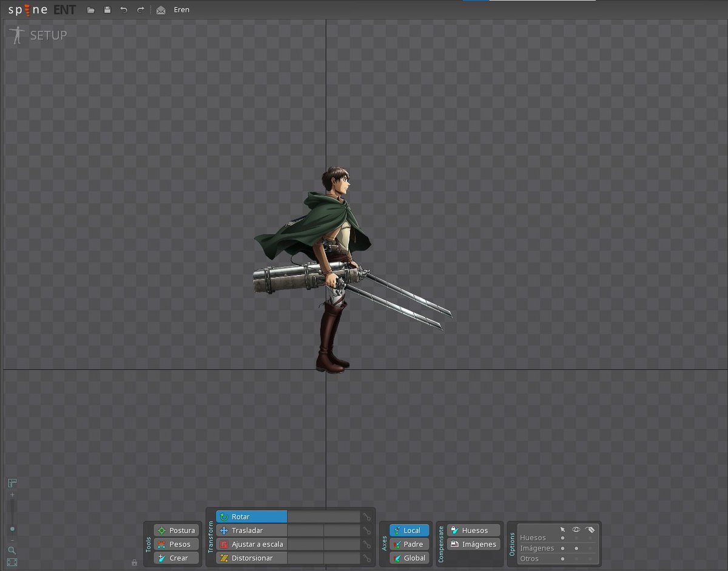Screen dimensions: 728x571
Task: Open a project with the folder icon
Action: (91, 10)
